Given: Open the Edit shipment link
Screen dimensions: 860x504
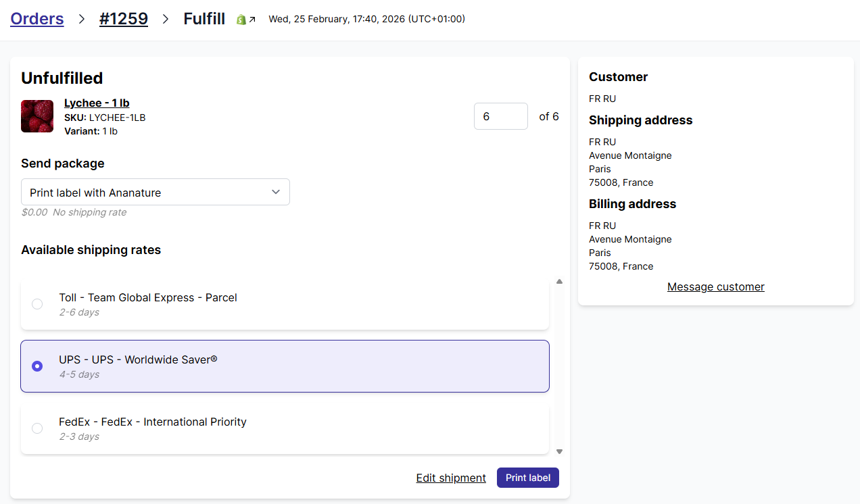Looking at the screenshot, I should [451, 478].
